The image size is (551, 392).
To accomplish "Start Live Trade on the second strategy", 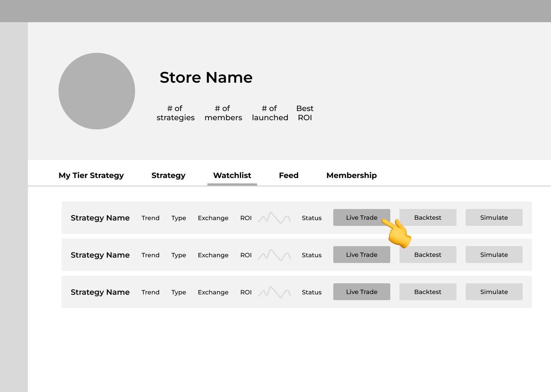I will coord(362,255).
